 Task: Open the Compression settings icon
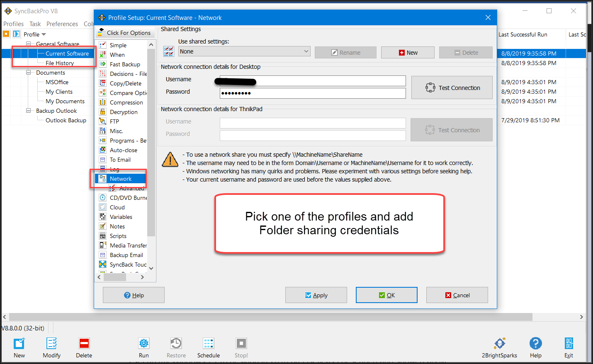point(102,102)
